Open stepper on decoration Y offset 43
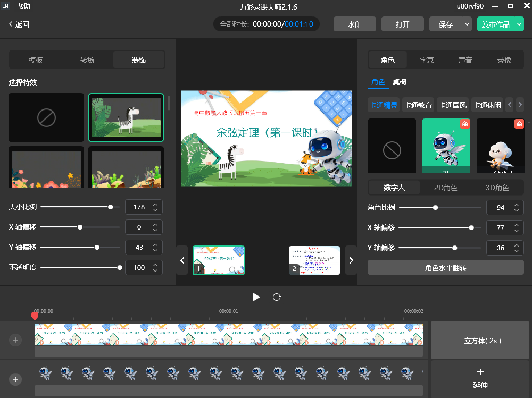 click(155, 248)
